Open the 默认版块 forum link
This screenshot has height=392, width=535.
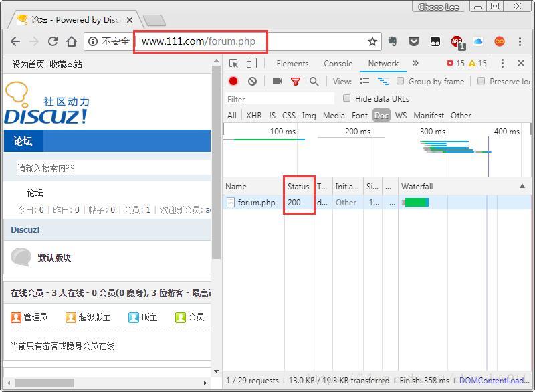54,258
